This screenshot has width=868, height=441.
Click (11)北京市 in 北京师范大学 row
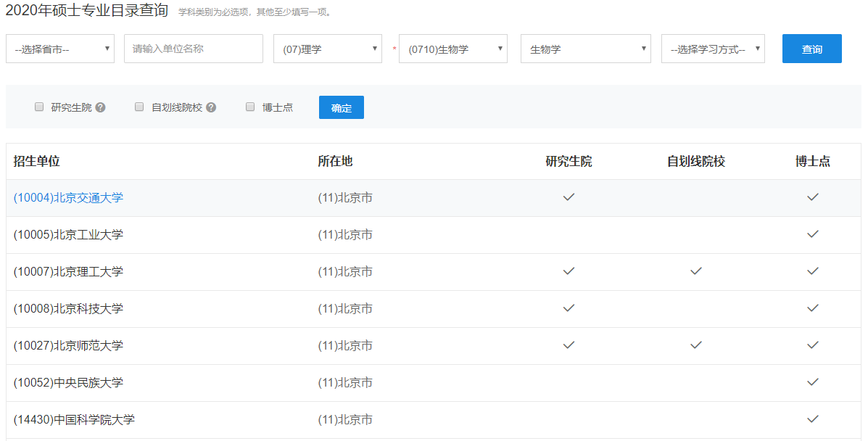(x=345, y=346)
